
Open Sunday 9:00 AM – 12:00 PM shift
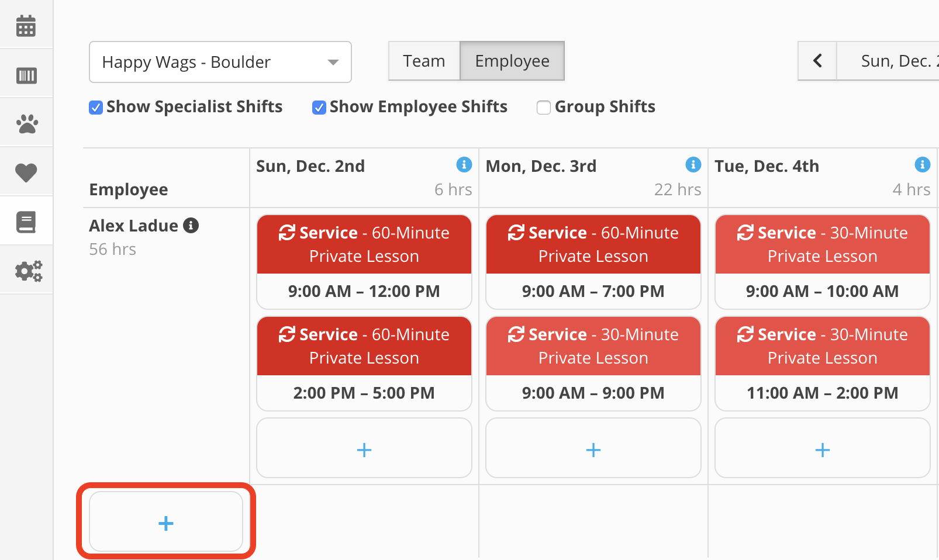click(x=364, y=262)
